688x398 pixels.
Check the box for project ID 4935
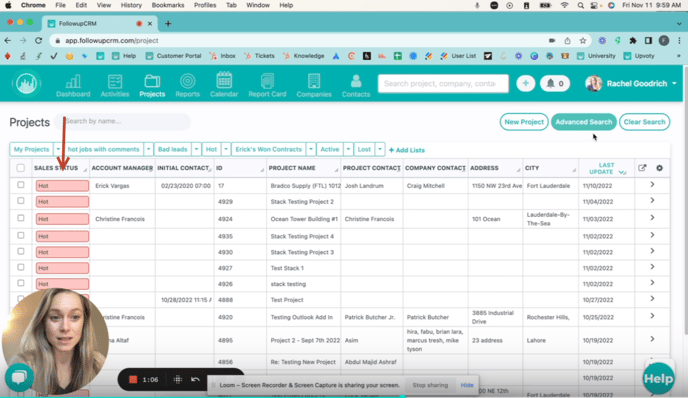point(21,235)
